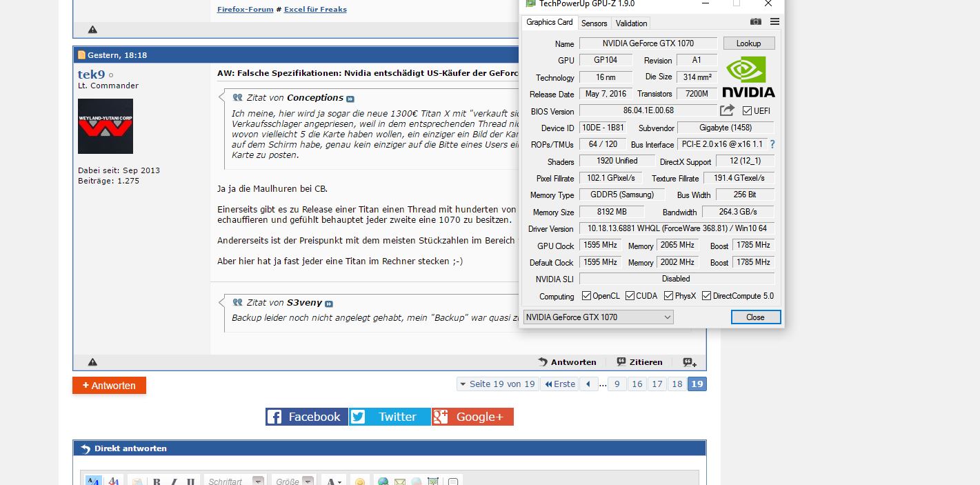Click tek9's online status indicator
This screenshot has height=485, width=980.
[x=111, y=75]
